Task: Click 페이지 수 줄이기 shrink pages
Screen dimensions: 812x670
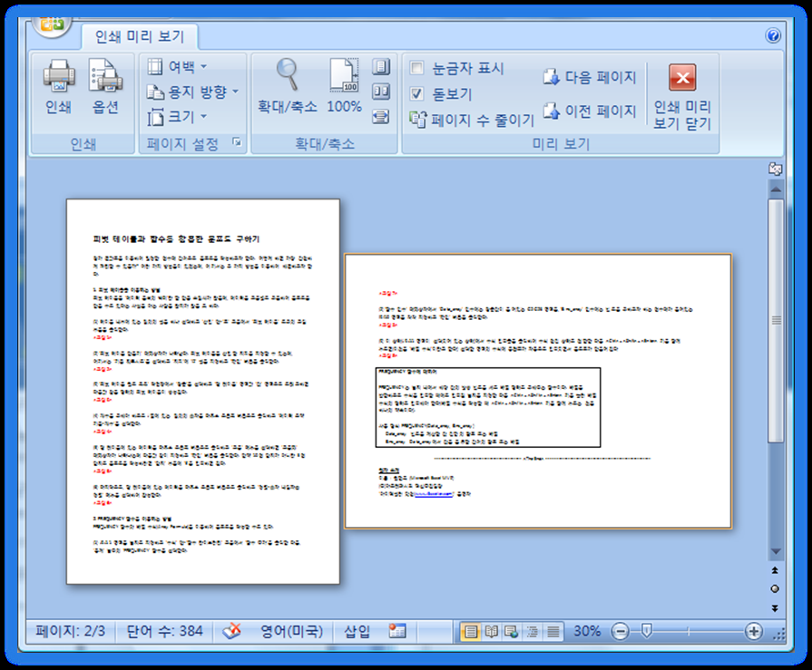Action: [472, 120]
